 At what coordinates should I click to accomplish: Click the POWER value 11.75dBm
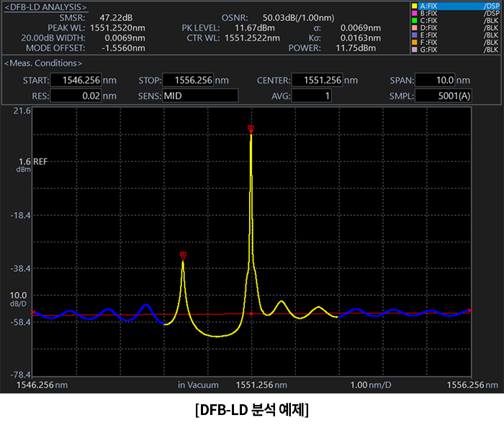coord(356,48)
